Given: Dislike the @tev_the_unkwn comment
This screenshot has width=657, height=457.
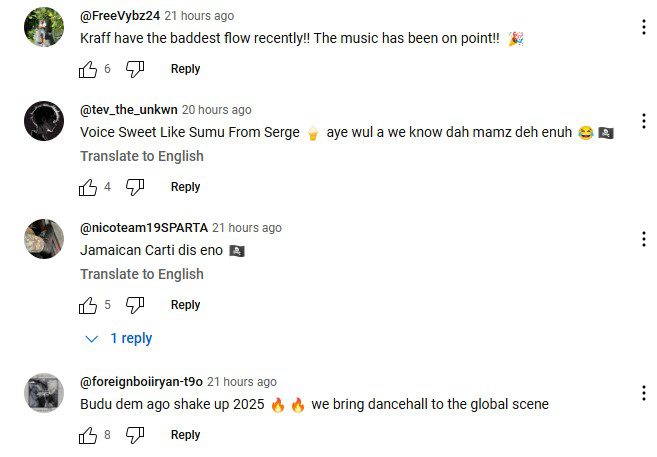Looking at the screenshot, I should click(136, 187).
